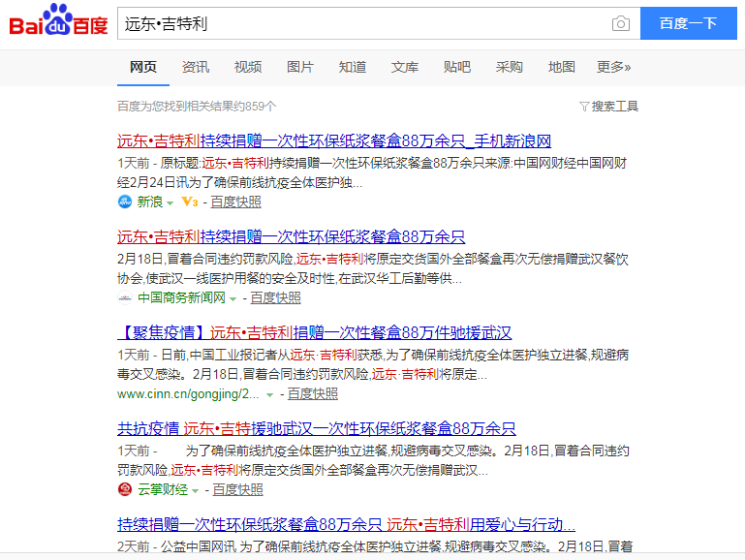Select the filter funnel icon beside 搜索工具
This screenshot has height=560, width=745.
click(x=584, y=107)
